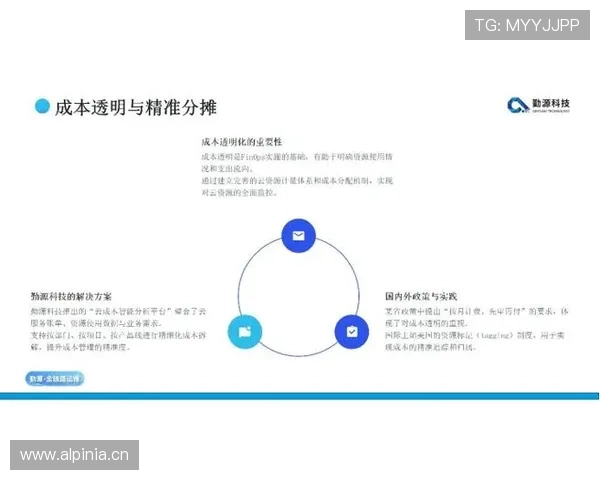Click the clipboard checkmark icon
600x480 pixels.
point(352,331)
